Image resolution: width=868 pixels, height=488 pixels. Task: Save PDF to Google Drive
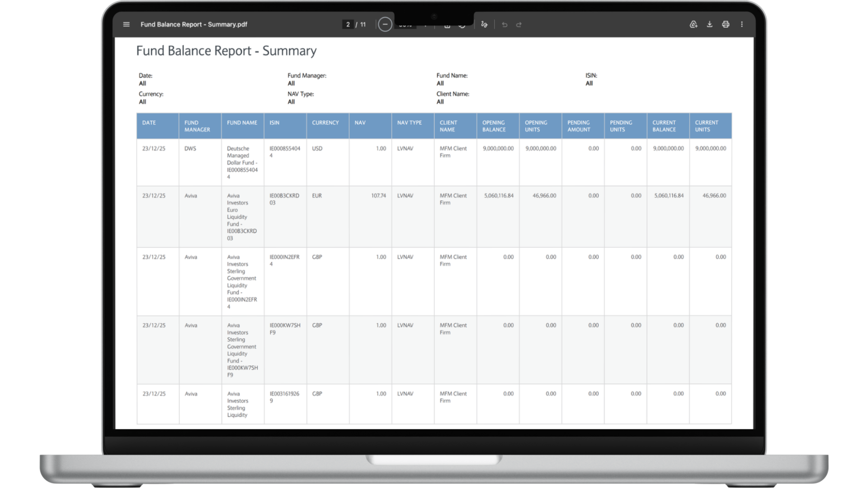coord(693,24)
